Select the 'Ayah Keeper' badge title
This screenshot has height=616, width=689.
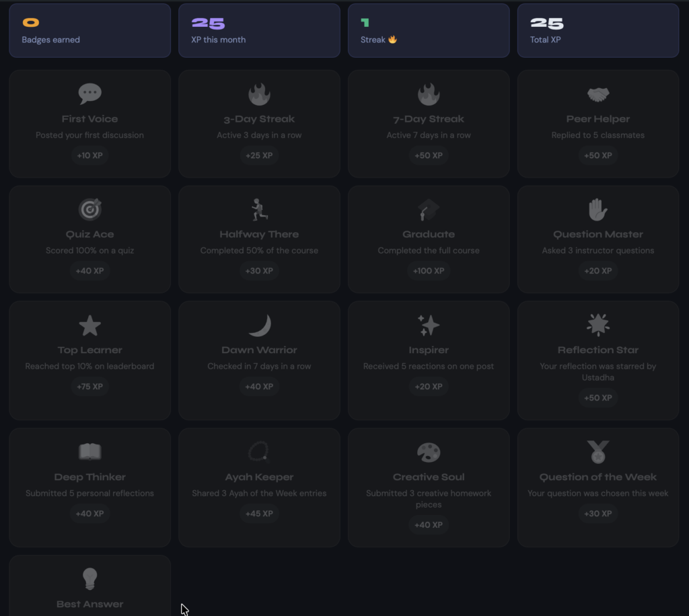(259, 477)
